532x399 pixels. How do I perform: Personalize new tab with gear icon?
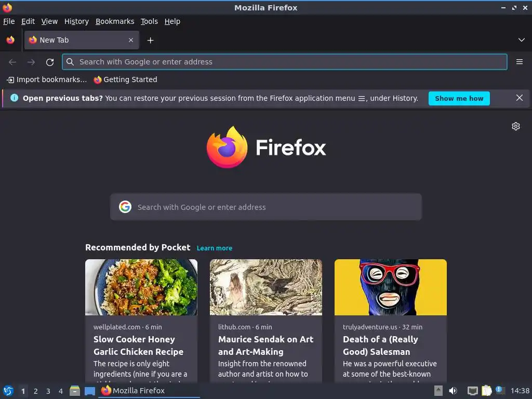click(516, 126)
